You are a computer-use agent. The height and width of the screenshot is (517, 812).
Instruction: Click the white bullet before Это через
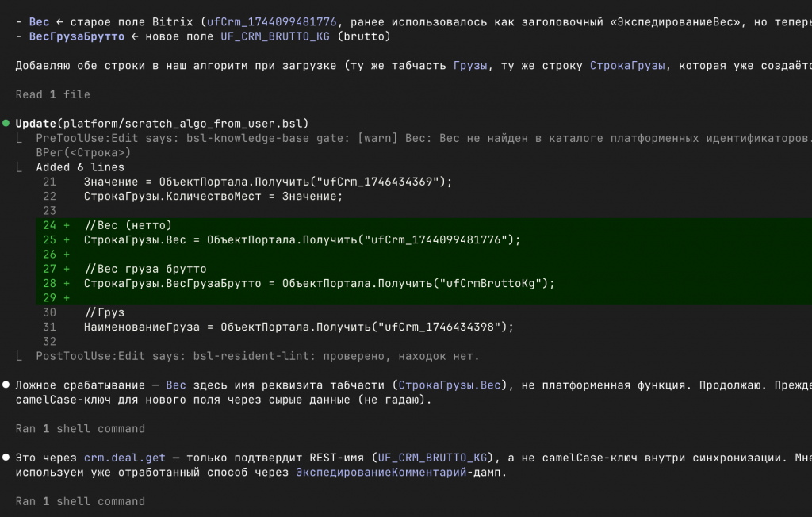6,457
